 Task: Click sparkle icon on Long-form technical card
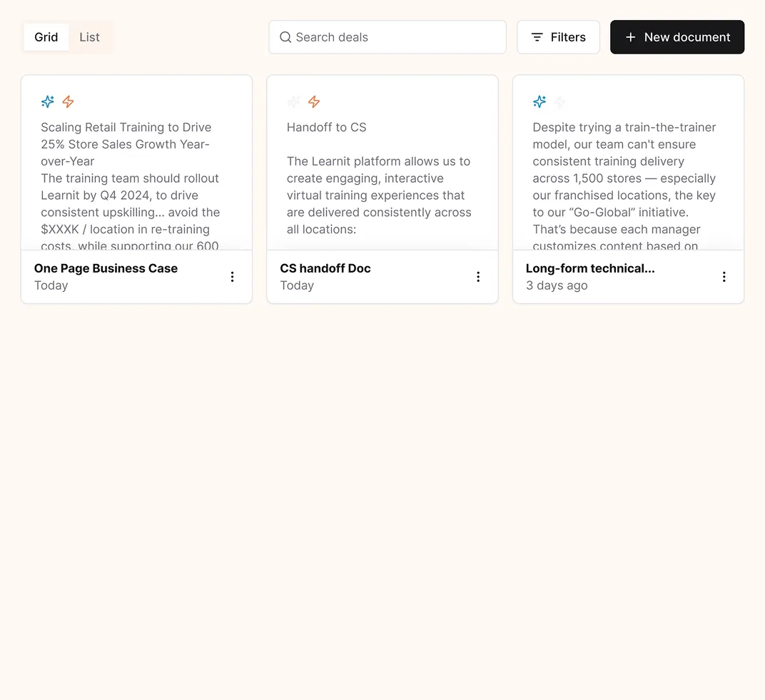pyautogui.click(x=539, y=101)
